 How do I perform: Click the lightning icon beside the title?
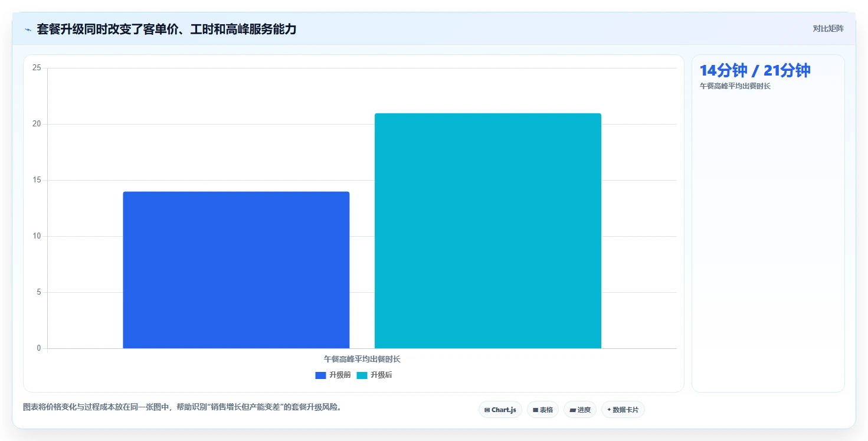[x=28, y=29]
